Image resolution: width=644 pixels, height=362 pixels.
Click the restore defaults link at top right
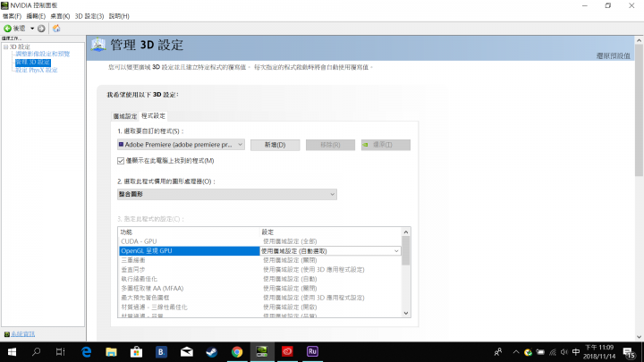click(613, 55)
